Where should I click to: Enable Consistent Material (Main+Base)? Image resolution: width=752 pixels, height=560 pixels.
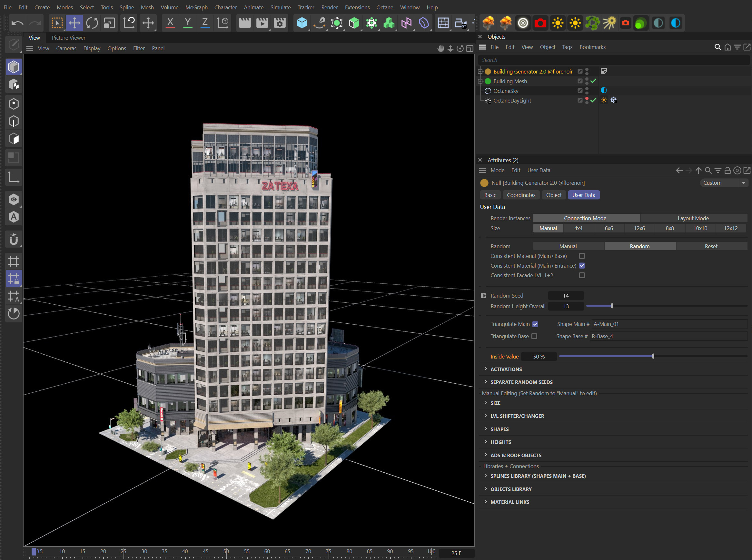[582, 256]
